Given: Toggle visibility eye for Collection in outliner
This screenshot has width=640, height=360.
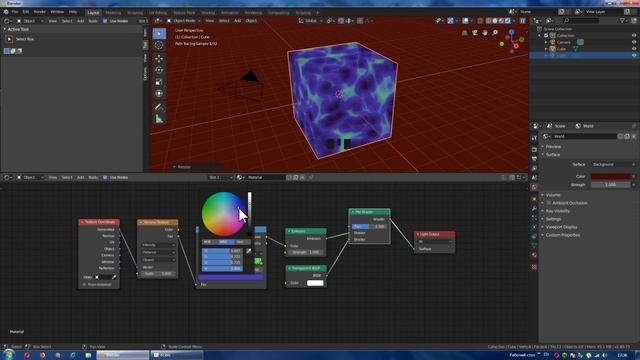Looking at the screenshot, I should (634, 36).
